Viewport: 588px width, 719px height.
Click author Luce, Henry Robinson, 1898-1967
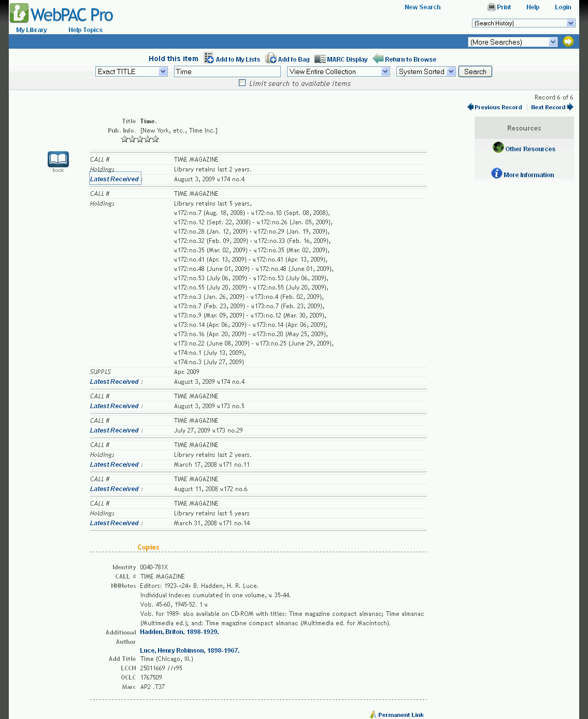tap(190, 651)
